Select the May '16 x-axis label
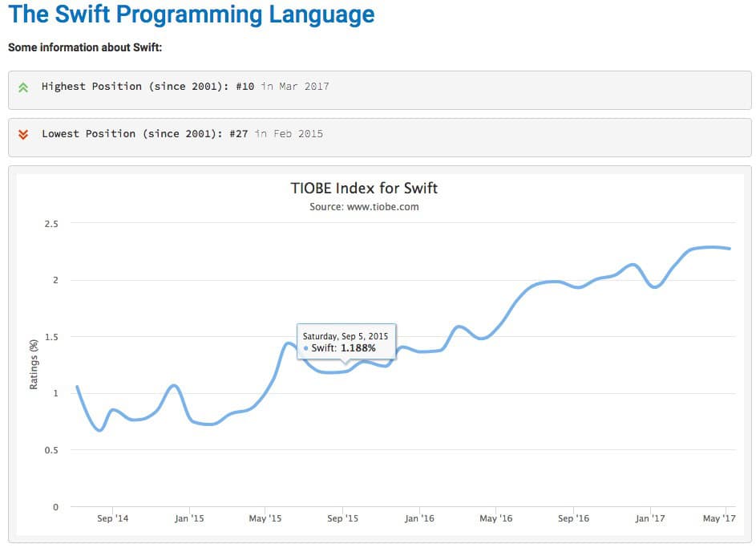This screenshot has height=548, width=756. coord(495,518)
